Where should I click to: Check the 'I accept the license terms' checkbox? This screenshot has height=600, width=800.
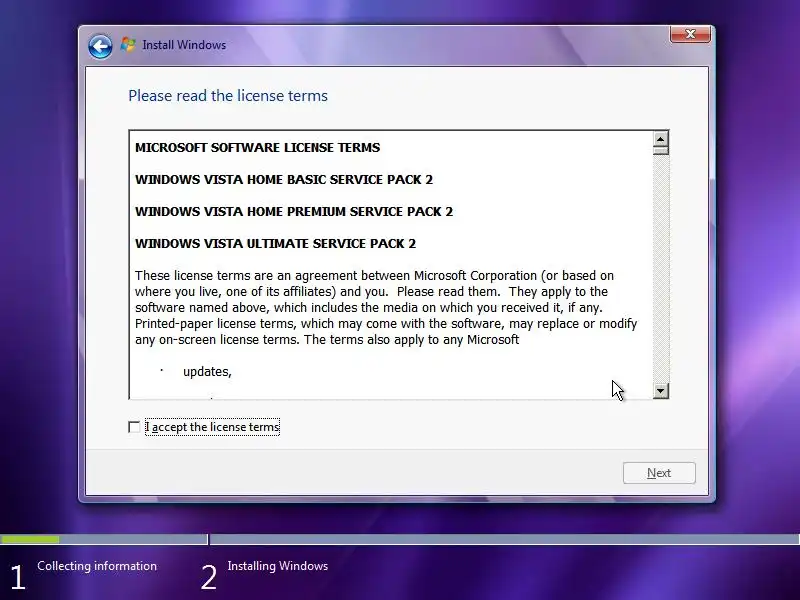[x=134, y=427]
